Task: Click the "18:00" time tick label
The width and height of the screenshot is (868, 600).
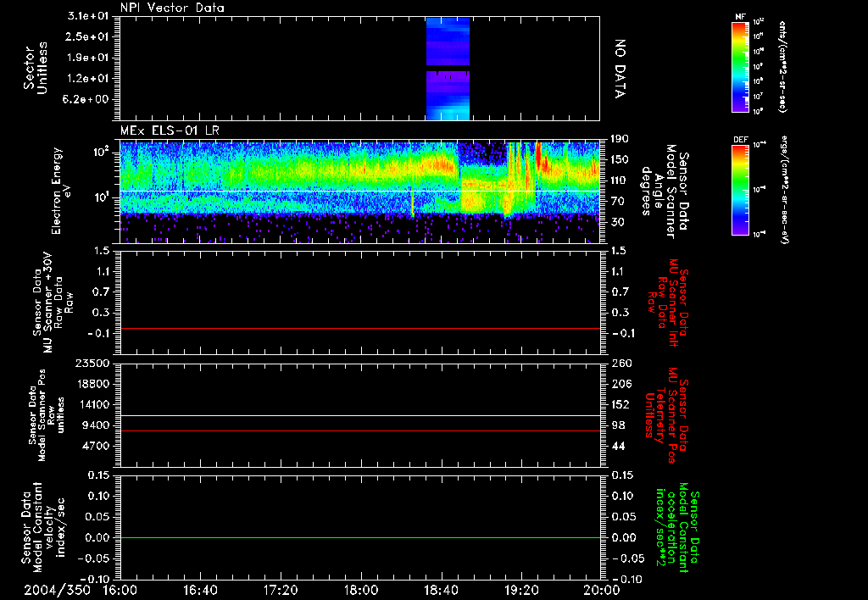Action: click(361, 591)
